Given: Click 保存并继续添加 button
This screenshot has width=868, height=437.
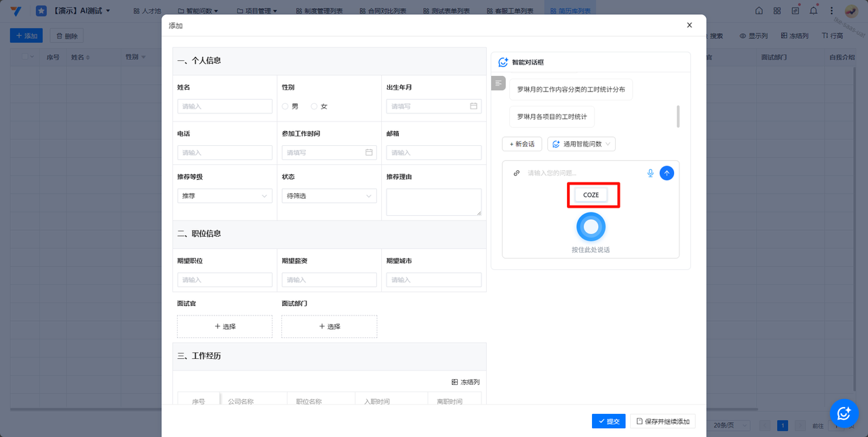Looking at the screenshot, I should pos(663,421).
